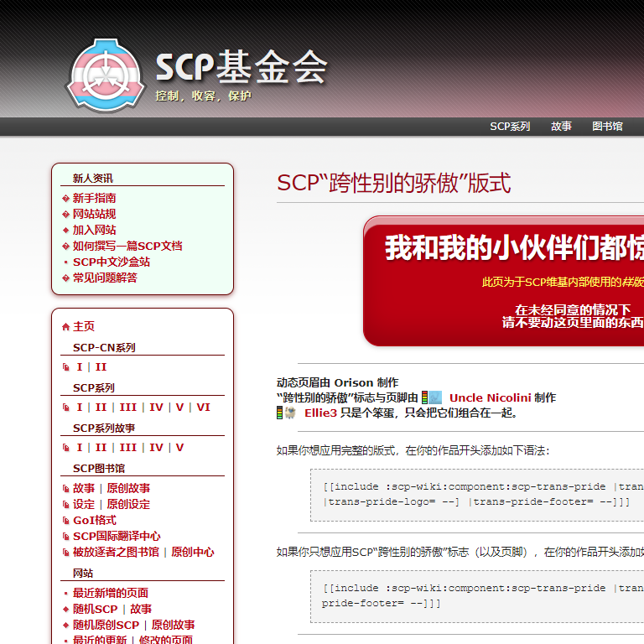The image size is (644, 644).
Task: Open 图书馆 in the top navigation bar
Action: [x=607, y=127]
